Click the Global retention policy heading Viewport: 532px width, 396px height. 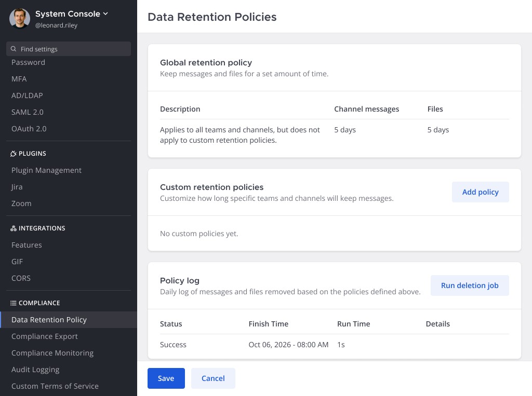click(x=206, y=63)
